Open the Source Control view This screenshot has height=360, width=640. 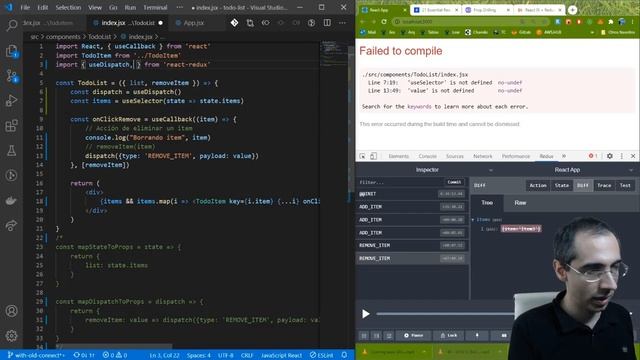click(11, 76)
